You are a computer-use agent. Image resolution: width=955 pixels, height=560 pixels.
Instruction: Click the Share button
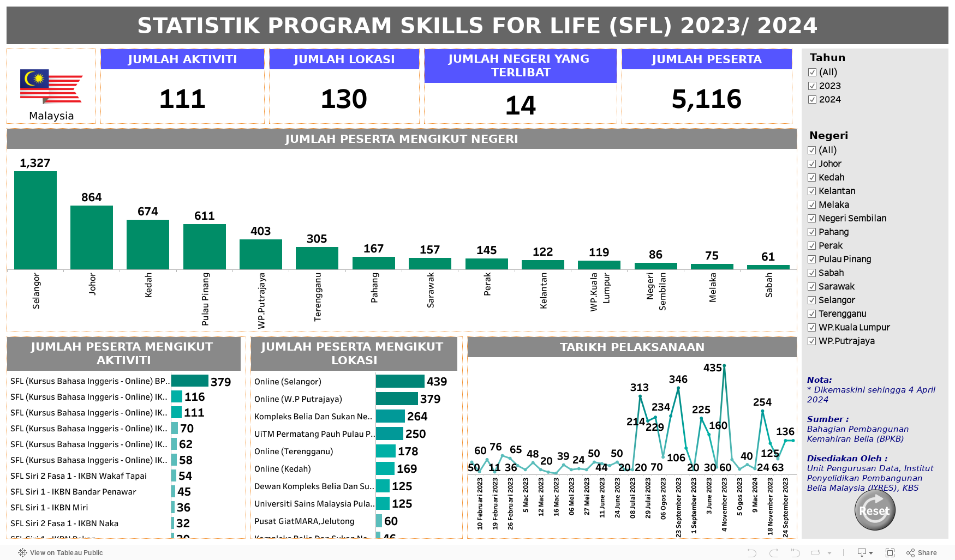click(922, 553)
